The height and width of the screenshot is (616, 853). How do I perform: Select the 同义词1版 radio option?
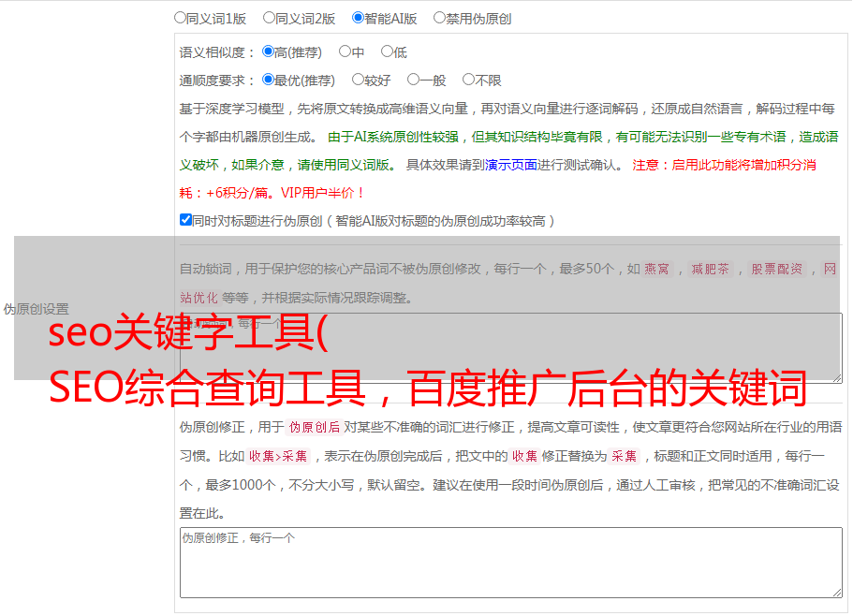click(x=180, y=18)
